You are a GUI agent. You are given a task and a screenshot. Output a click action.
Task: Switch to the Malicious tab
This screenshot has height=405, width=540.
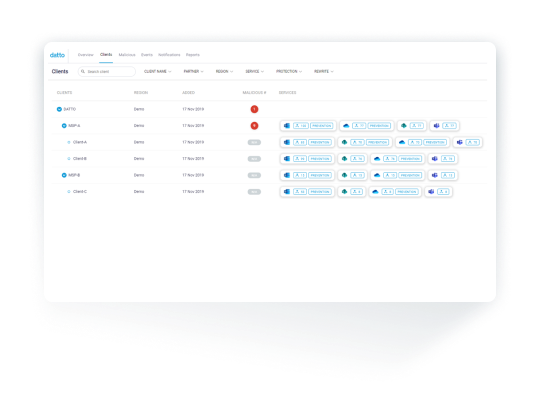(127, 55)
